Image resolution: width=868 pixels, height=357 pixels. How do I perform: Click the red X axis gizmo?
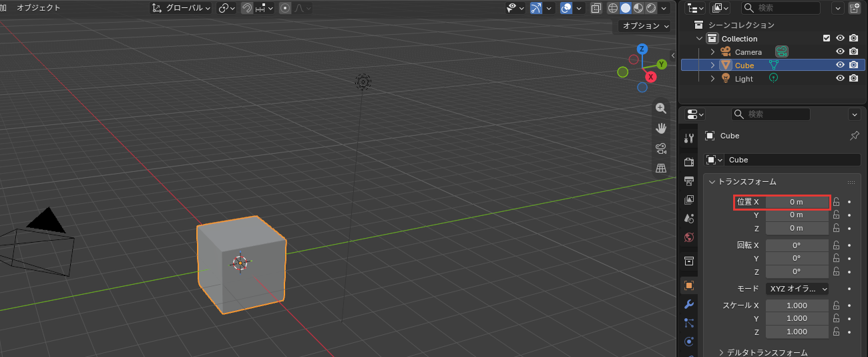[651, 77]
